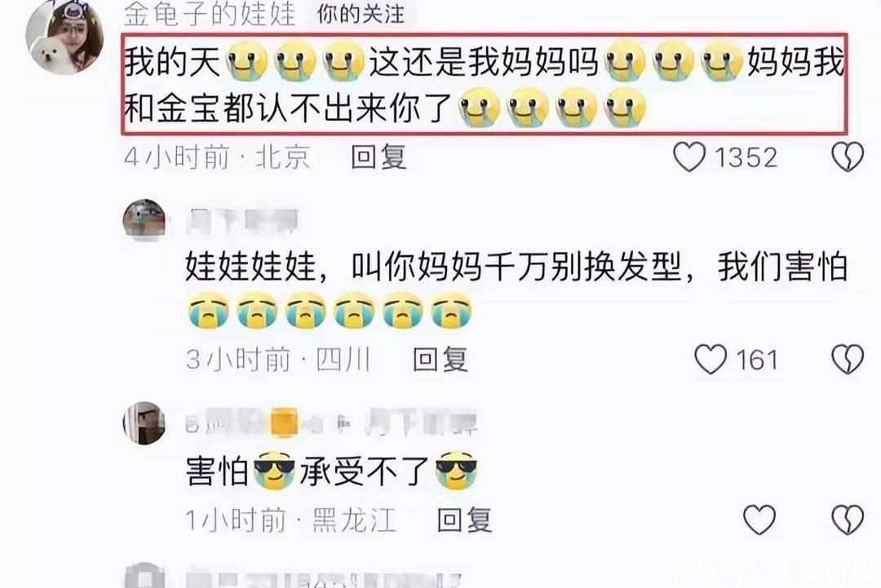Open blurred username above 害怕 comment
The image size is (881, 588).
331,423
